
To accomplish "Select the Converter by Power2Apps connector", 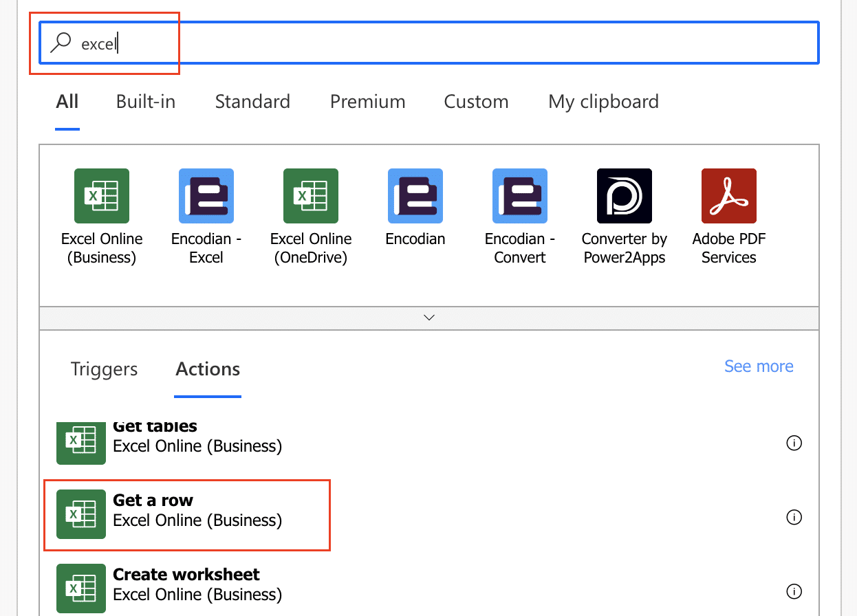I will pyautogui.click(x=625, y=196).
